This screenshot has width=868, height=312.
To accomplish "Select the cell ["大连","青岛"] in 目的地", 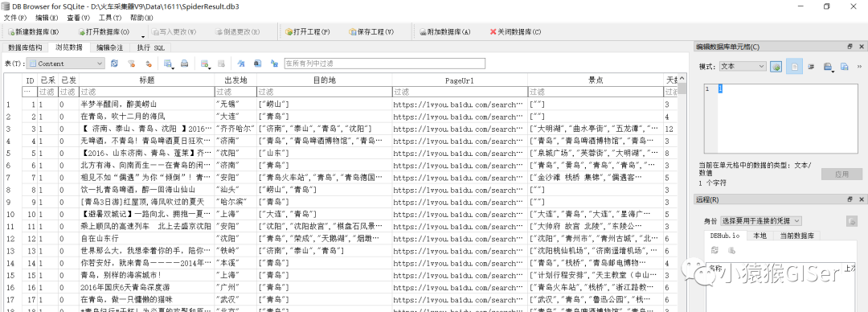I will tap(325, 214).
